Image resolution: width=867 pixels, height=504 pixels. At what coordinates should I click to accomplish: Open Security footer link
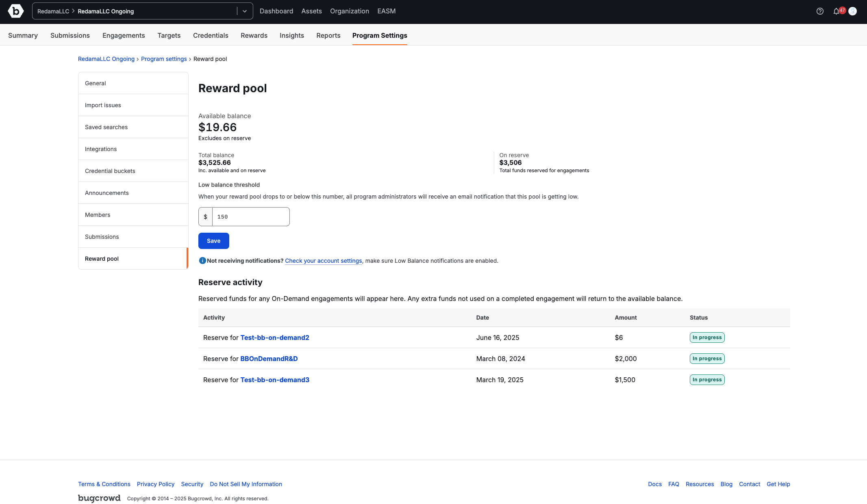[192, 484]
